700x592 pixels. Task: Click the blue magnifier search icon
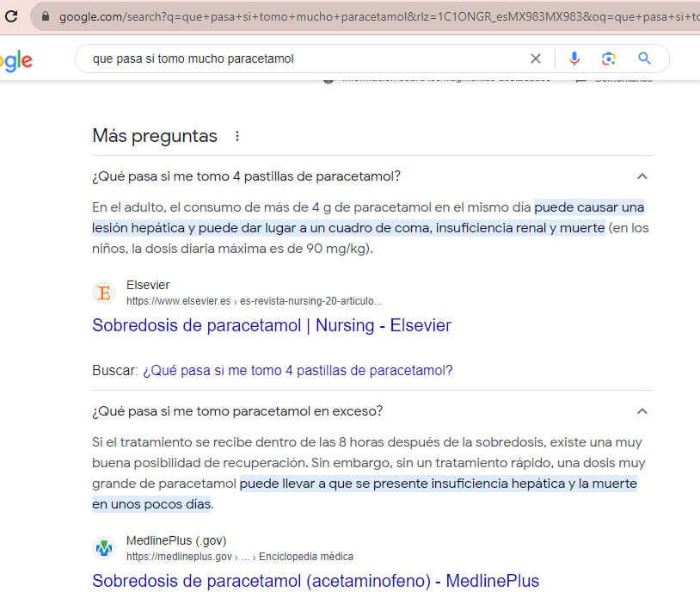[644, 59]
